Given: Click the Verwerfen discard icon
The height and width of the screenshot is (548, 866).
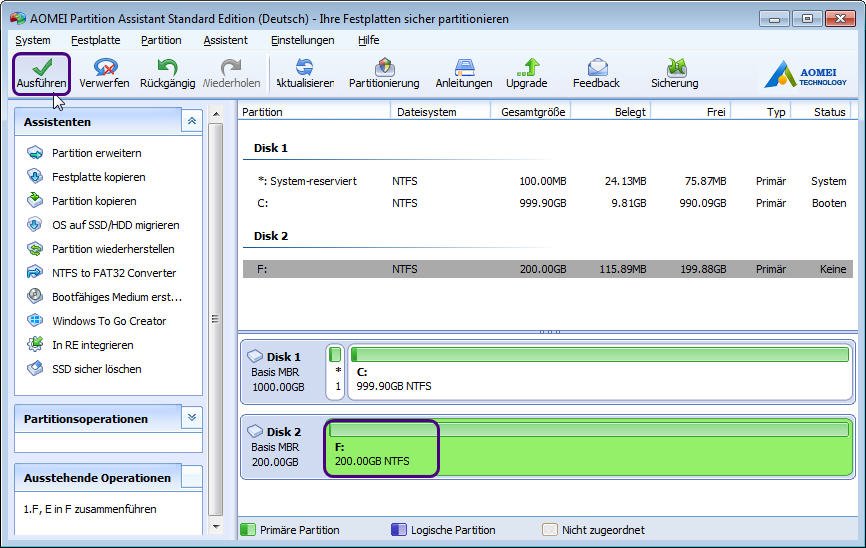Looking at the screenshot, I should tap(104, 68).
